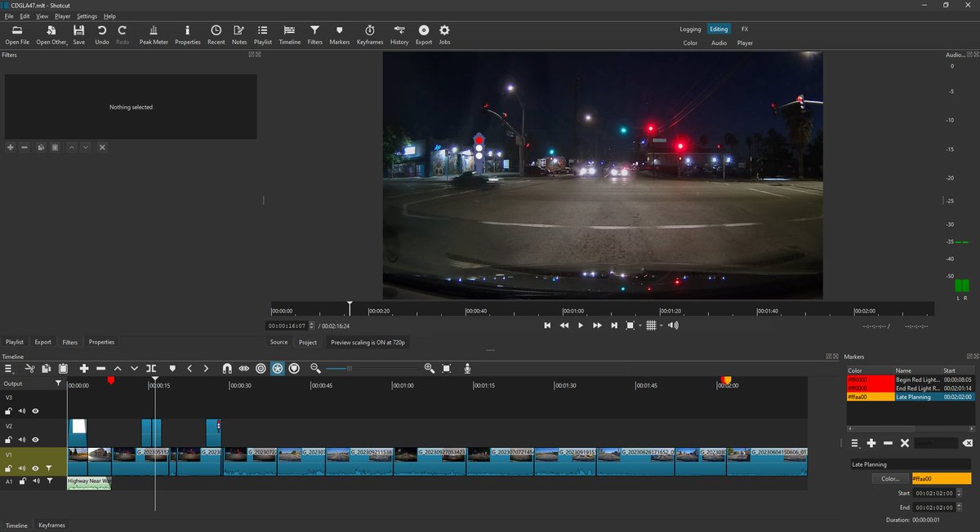Switch to the Source tab of the player

[x=278, y=342]
